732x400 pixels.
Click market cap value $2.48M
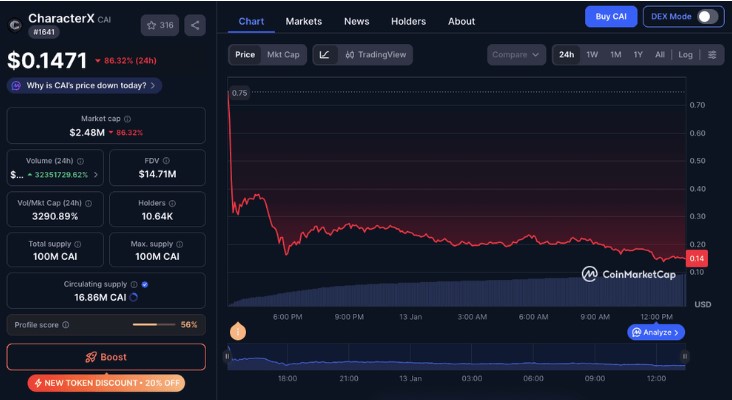tap(87, 133)
